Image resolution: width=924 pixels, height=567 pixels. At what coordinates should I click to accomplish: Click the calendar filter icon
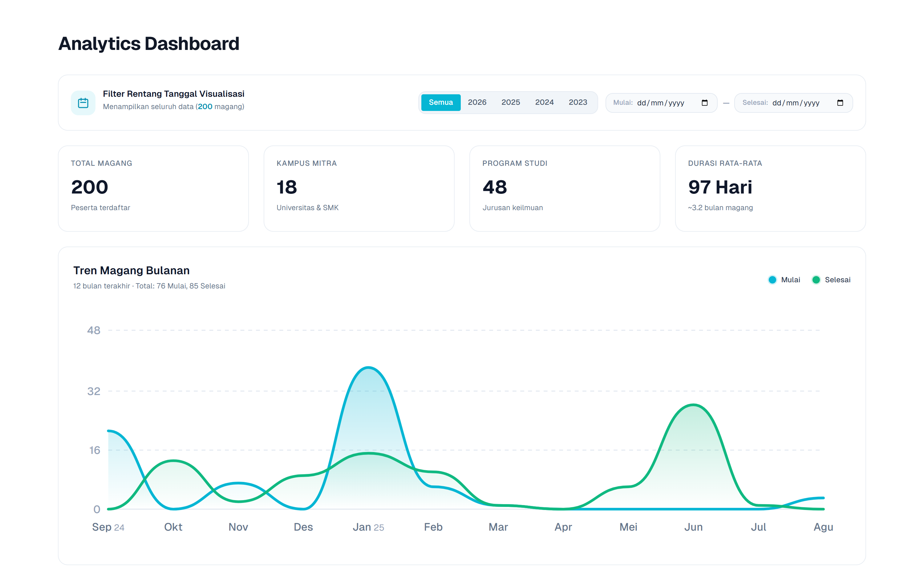point(83,102)
